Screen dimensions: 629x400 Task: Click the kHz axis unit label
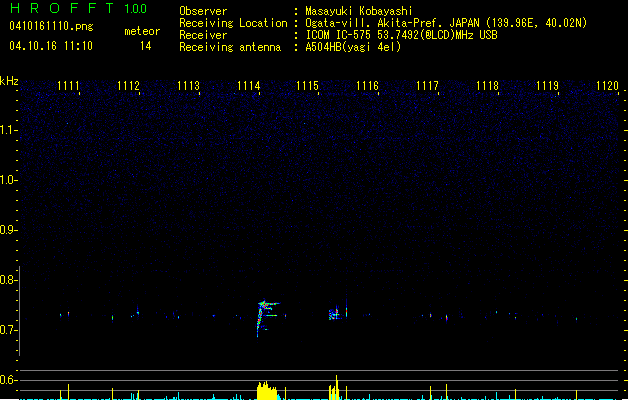click(x=9, y=81)
